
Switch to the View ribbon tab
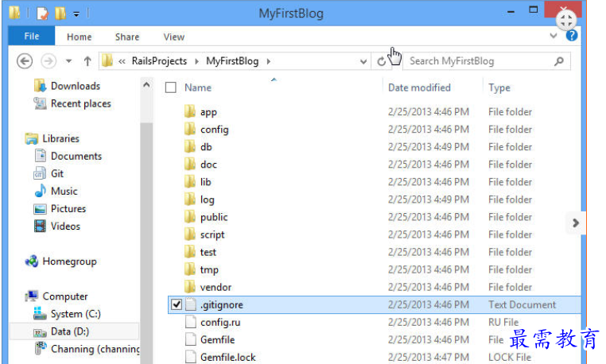point(173,37)
